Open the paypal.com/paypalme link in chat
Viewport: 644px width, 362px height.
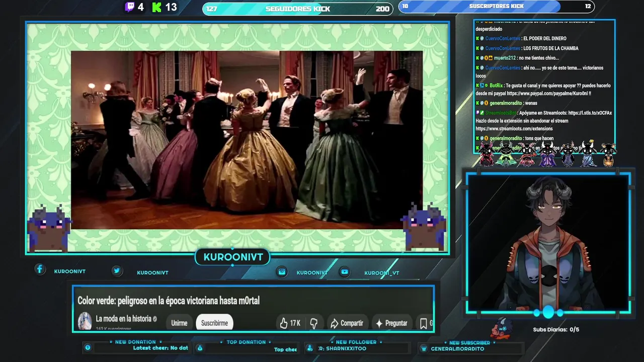[547, 94]
